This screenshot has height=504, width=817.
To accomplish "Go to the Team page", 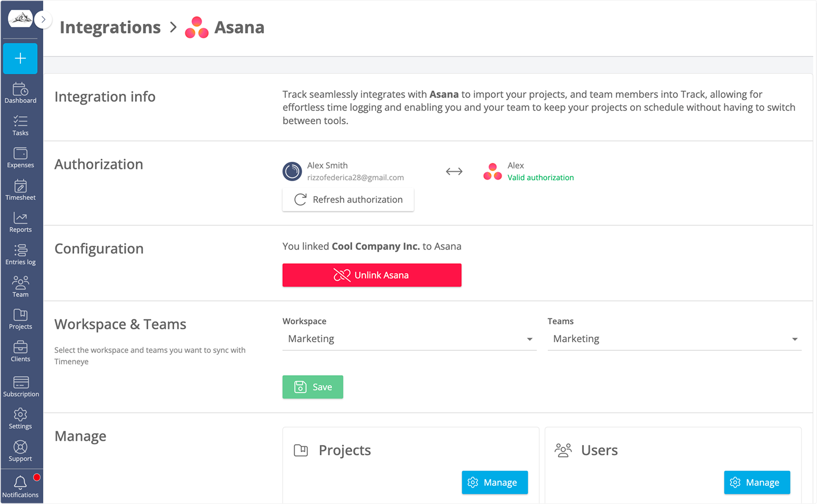I will (x=20, y=287).
